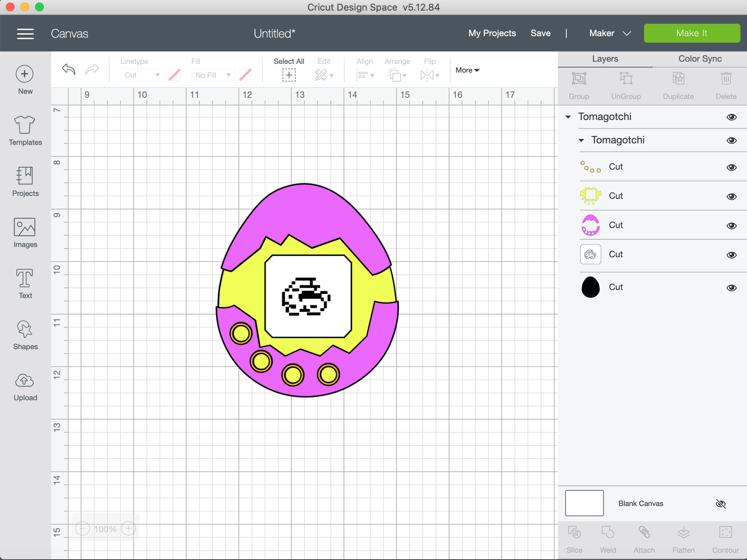Switch to the Color Sync tab
The width and height of the screenshot is (747, 560).
coord(699,58)
